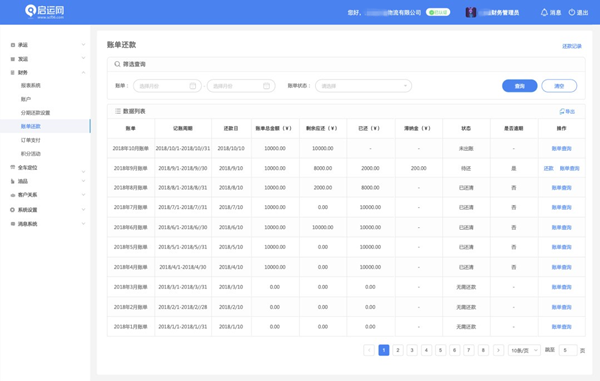This screenshot has height=381, width=600.
Task: Expand the 全车定位 menu chevron
Action: coord(83,171)
